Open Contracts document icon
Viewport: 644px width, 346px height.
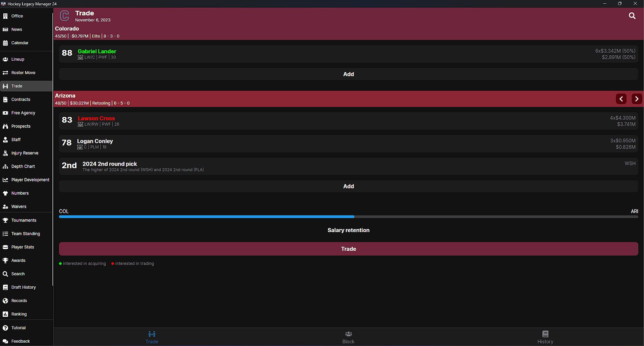5,100
